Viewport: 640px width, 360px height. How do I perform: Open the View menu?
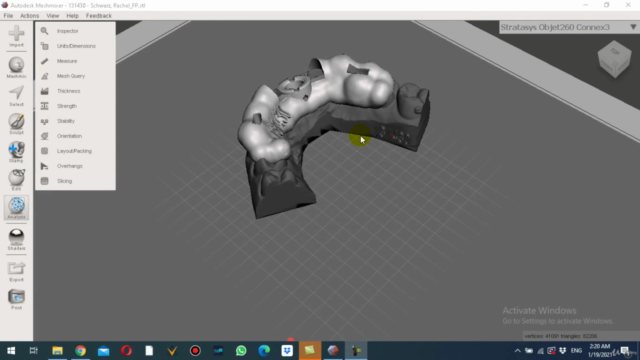(x=53, y=16)
